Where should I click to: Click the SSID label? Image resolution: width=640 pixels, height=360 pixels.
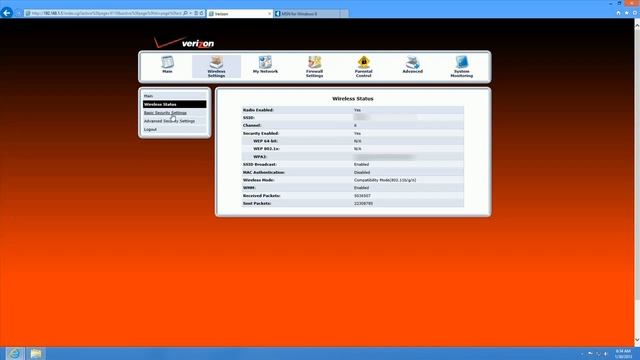(249, 118)
